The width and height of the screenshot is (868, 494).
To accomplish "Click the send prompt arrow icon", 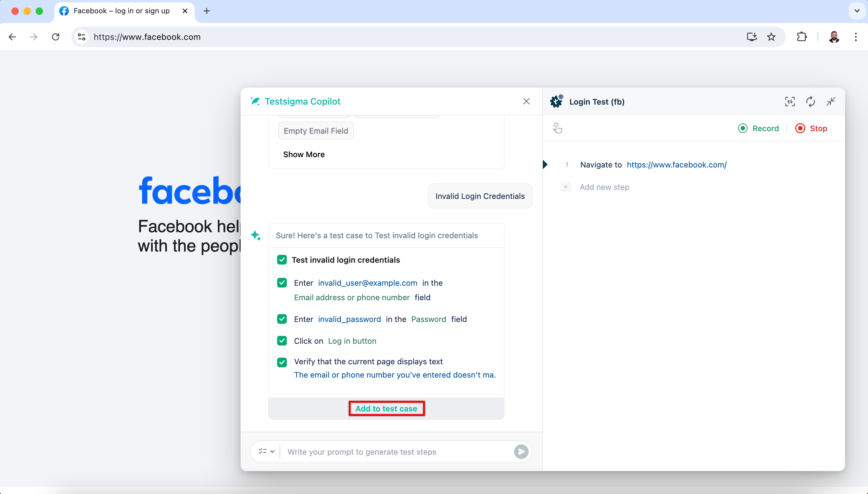I will pos(521,452).
